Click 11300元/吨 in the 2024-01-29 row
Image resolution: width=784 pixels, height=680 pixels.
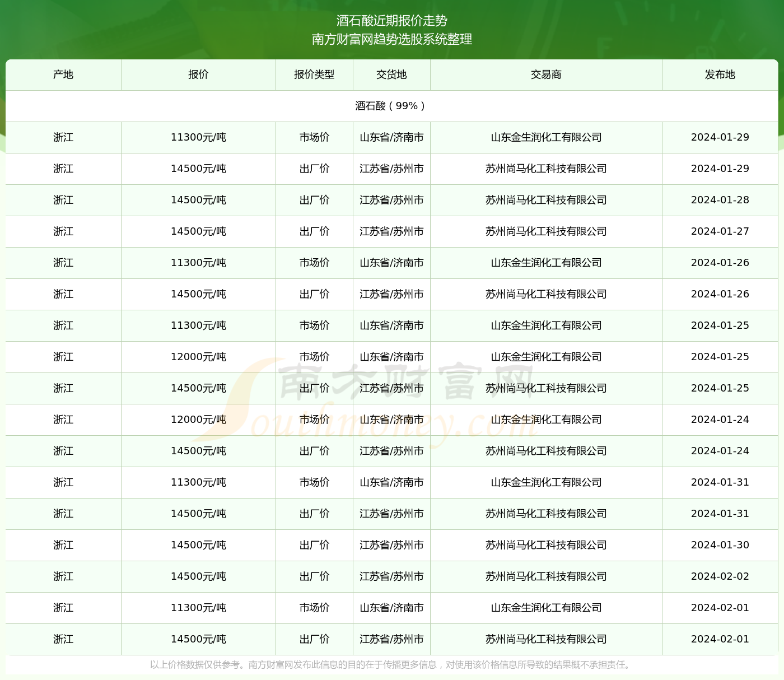[198, 137]
